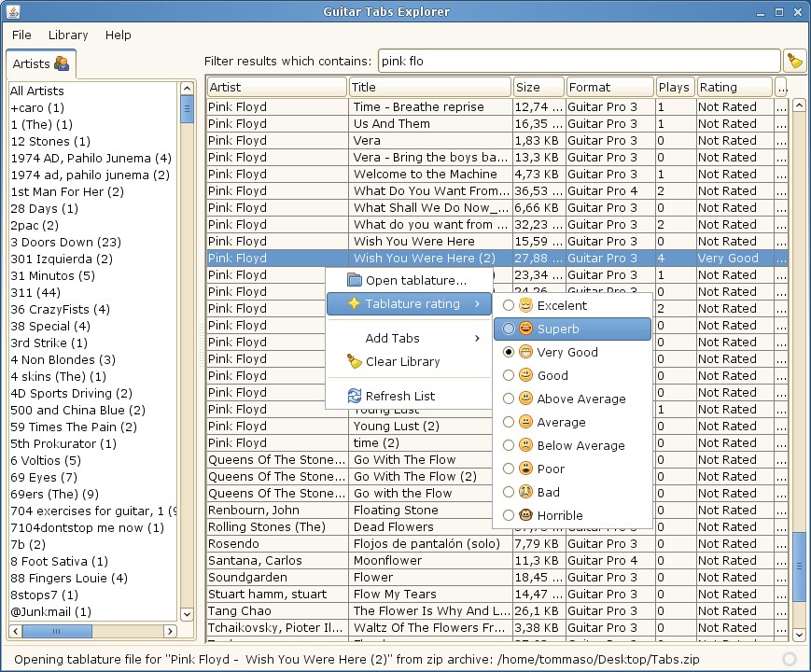
Task: Click the broom icon of Clear Library
Action: coord(355,361)
